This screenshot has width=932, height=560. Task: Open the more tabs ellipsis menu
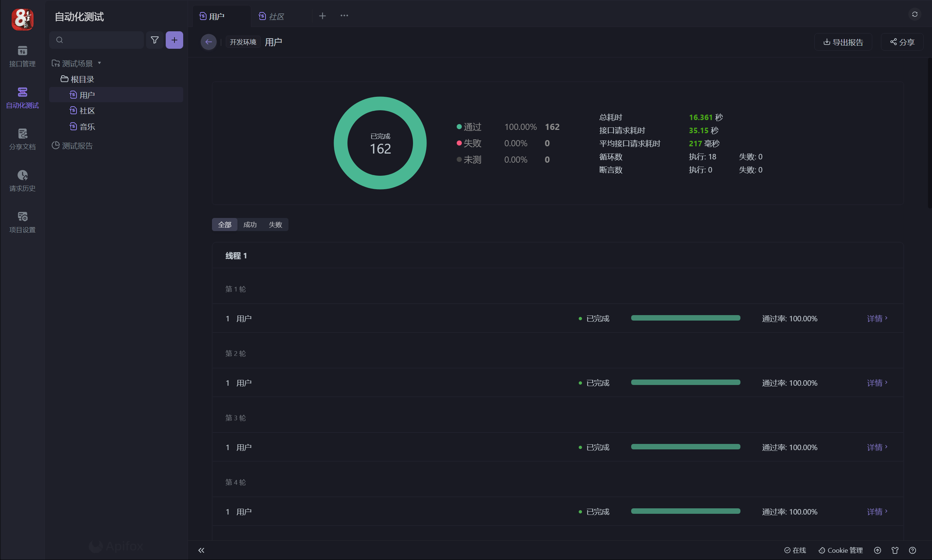pos(344,16)
